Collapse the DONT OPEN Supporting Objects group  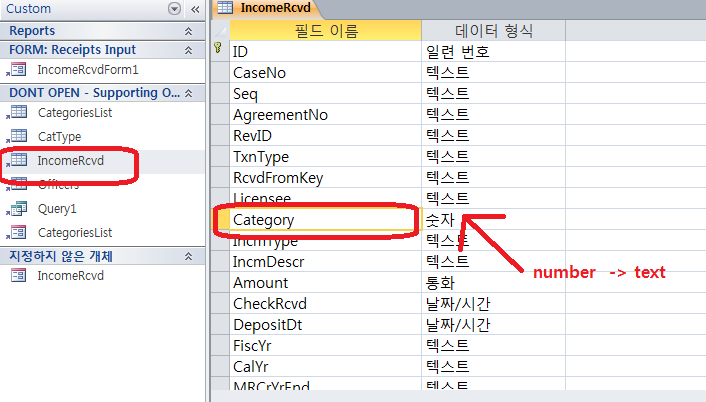(x=189, y=93)
